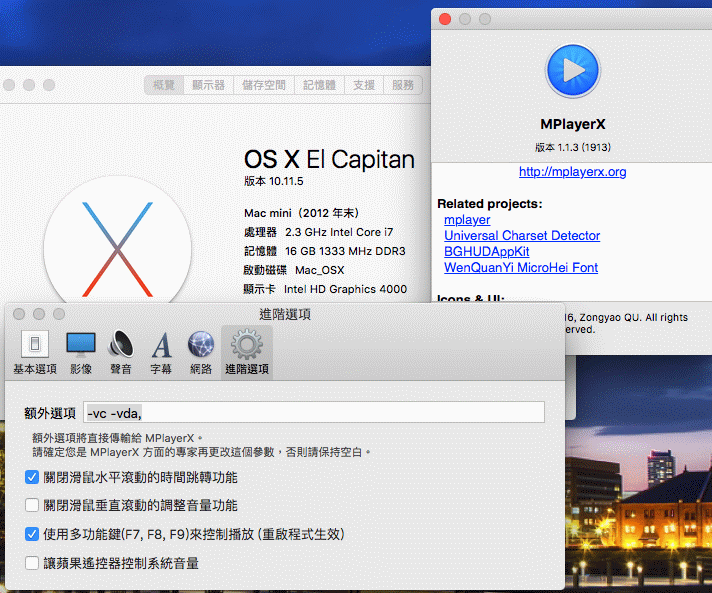
Task: Click the Intel HD Graphics 4000 text
Action: [x=345, y=289]
